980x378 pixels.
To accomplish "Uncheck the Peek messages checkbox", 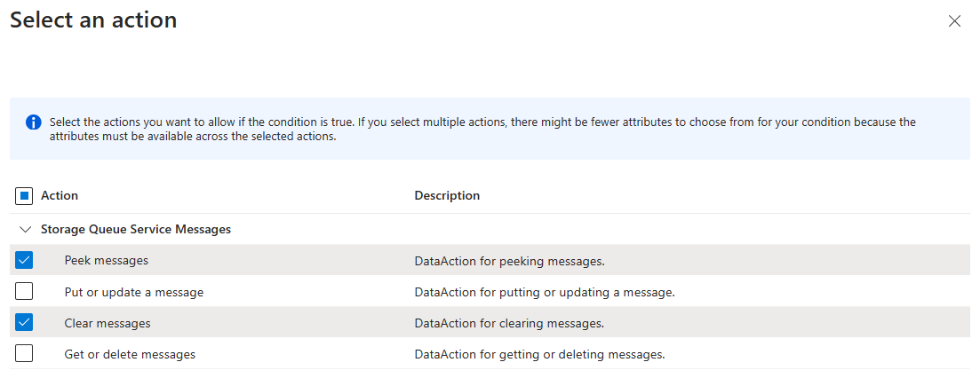I will [x=24, y=261].
